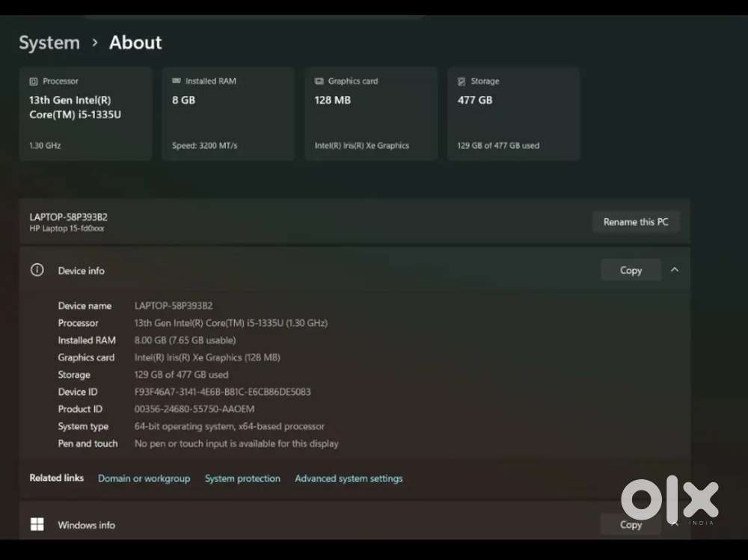Image resolution: width=748 pixels, height=560 pixels.
Task: Click the Graphics card monitor icon
Action: coord(319,81)
